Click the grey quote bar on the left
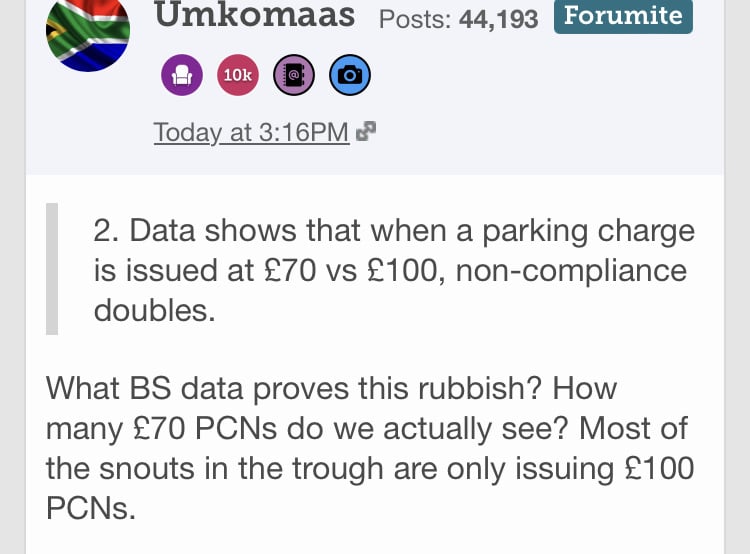This screenshot has height=554, width=750. (x=52, y=269)
